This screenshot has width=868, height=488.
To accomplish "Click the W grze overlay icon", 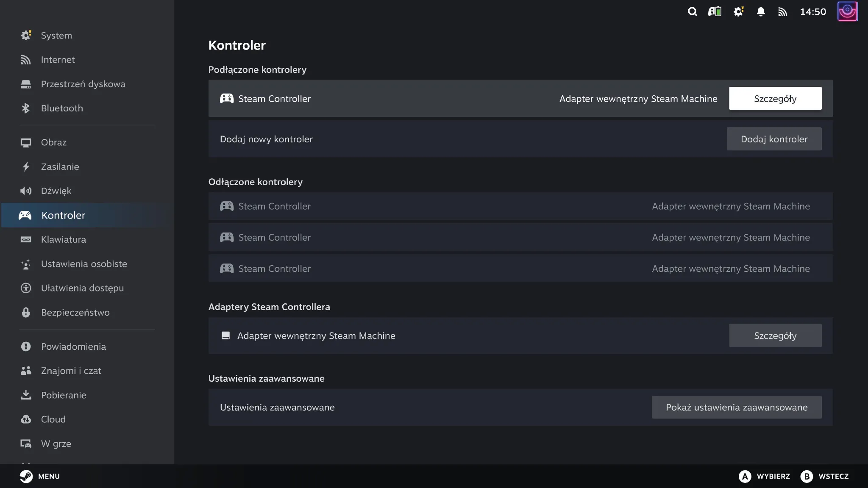I will 26,444.
